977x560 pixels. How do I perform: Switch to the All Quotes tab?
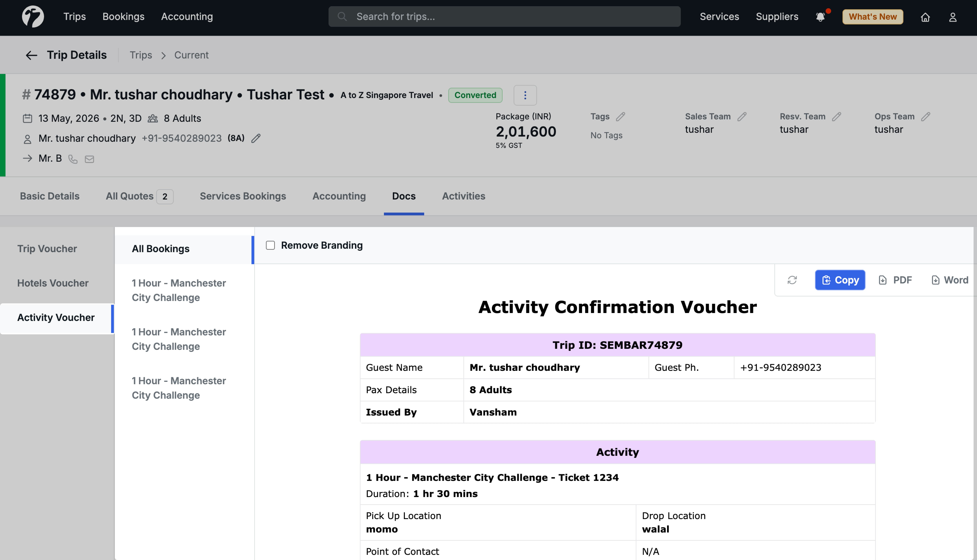(139, 196)
